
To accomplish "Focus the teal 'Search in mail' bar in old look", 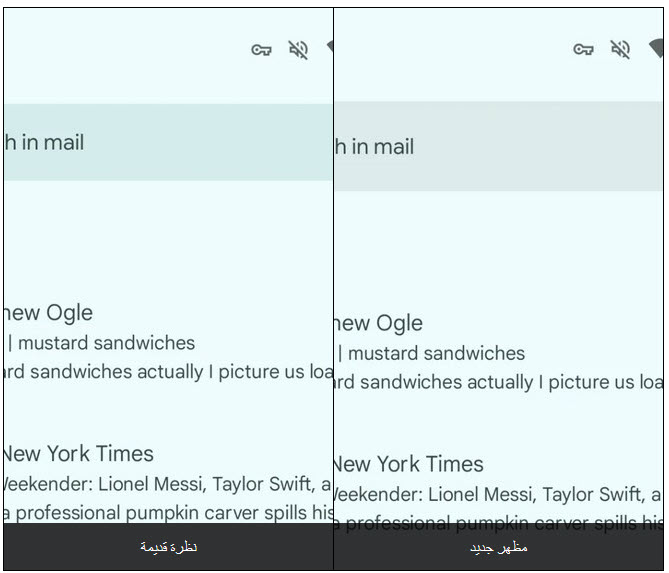I will [x=168, y=142].
